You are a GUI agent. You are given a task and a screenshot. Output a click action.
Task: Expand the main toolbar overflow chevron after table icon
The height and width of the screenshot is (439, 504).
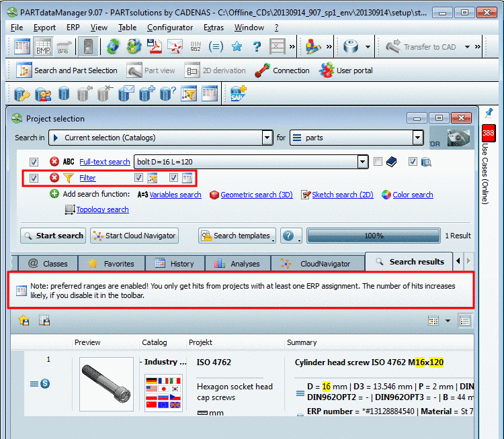[292, 47]
